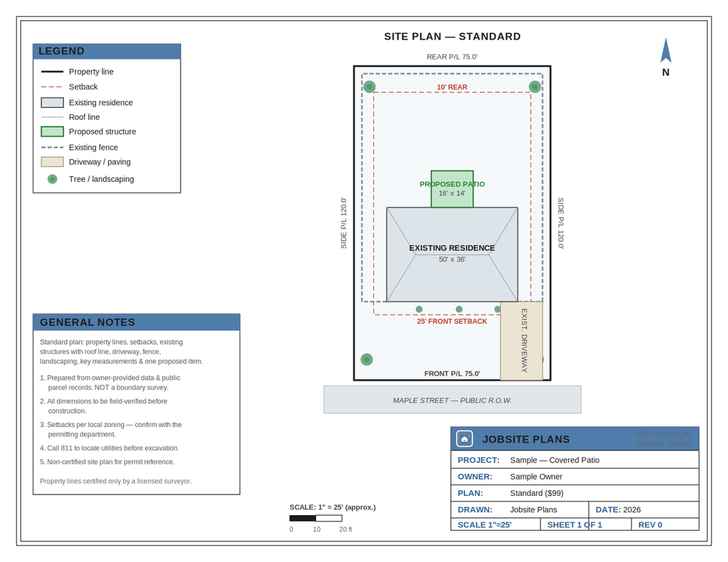
Task: Click the GENERAL NOTES panel header
Action: [x=136, y=322]
